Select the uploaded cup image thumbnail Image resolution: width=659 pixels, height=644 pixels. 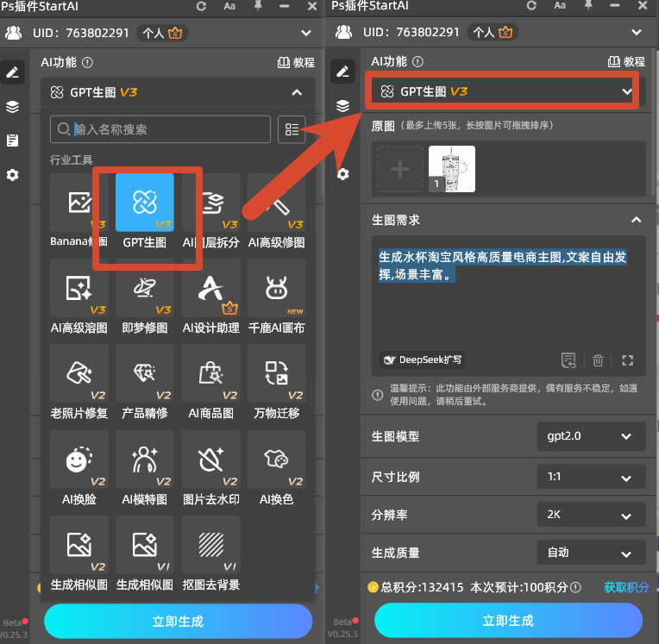pyautogui.click(x=452, y=169)
